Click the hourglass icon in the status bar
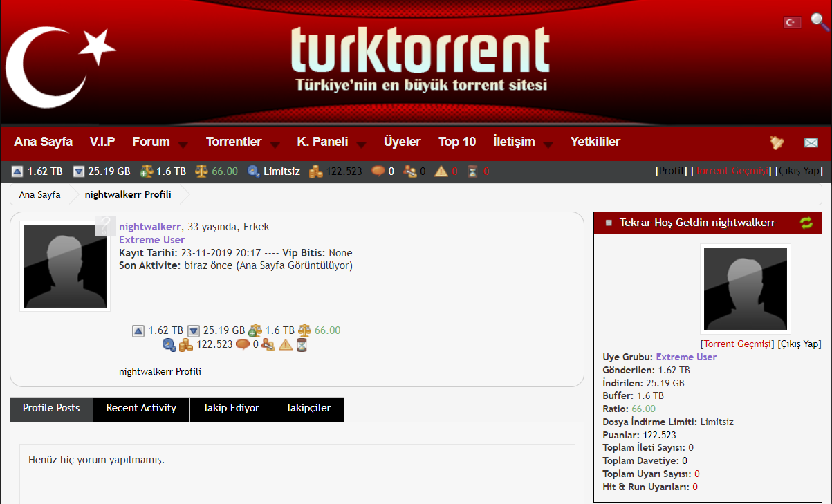 point(472,171)
